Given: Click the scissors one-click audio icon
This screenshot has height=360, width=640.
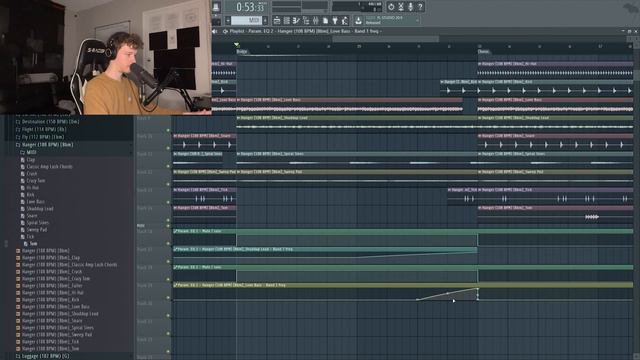Looking at the screenshot, I should [x=401, y=7].
